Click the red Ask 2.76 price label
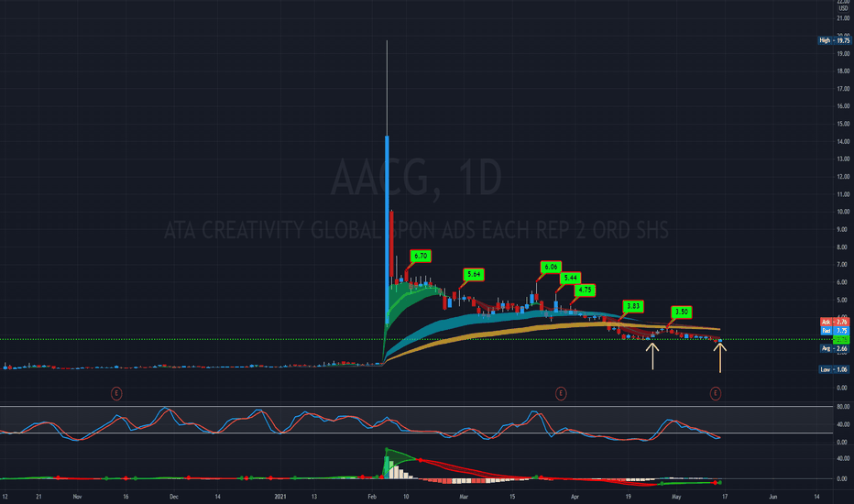 tap(835, 323)
